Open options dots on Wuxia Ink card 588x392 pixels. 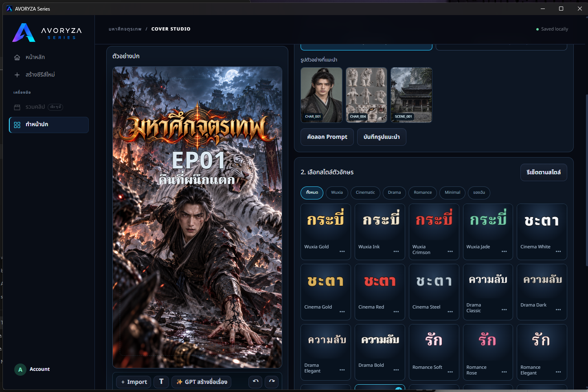[x=396, y=252]
